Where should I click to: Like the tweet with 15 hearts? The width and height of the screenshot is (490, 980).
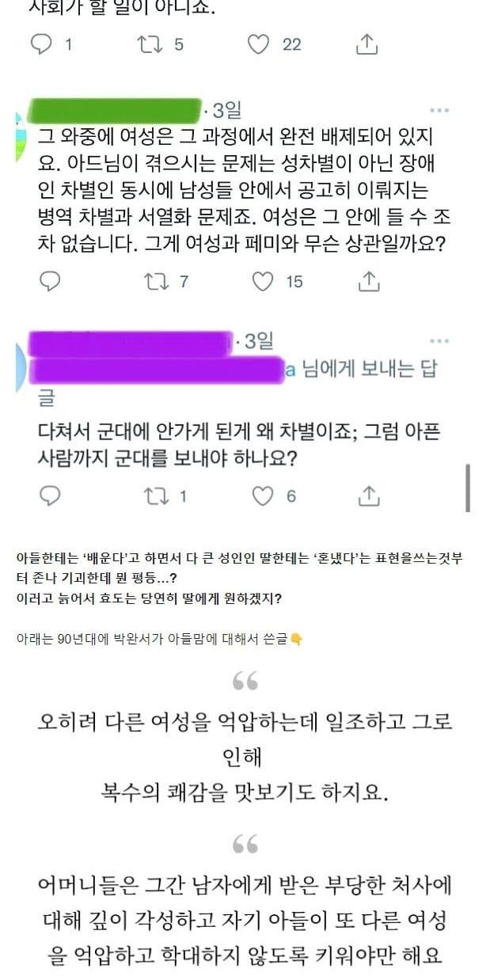[x=262, y=281]
